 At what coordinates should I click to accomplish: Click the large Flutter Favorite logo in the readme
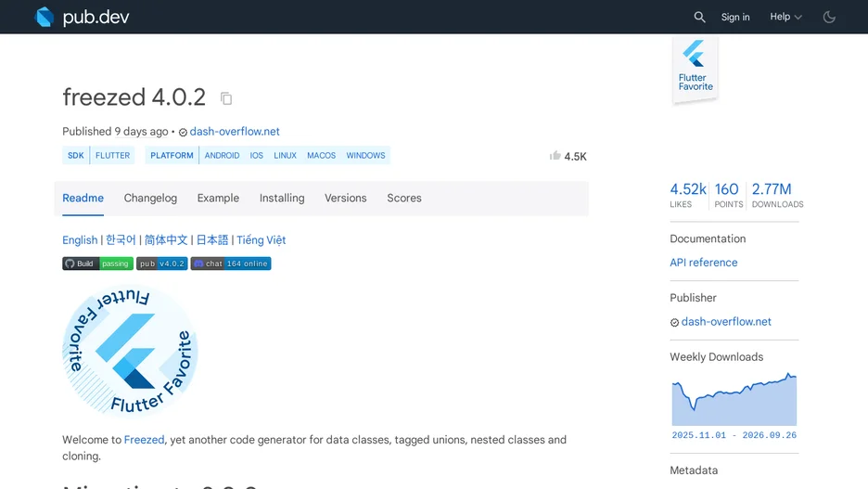pos(130,350)
